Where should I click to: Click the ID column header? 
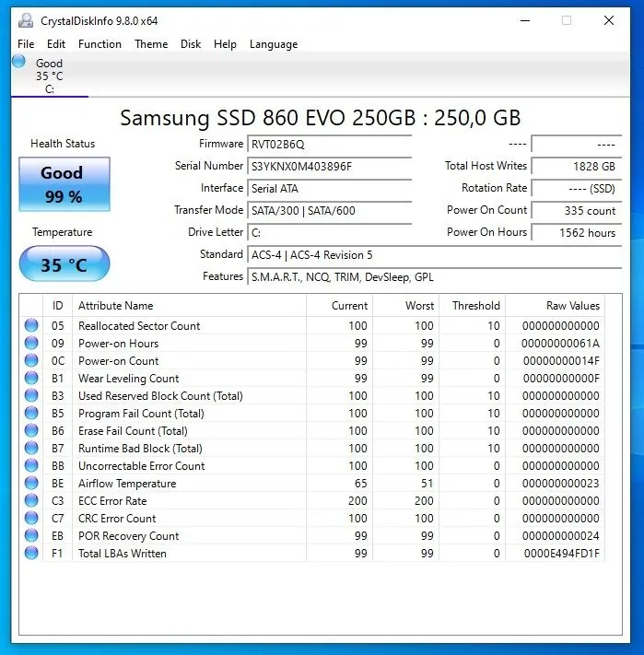click(x=58, y=306)
